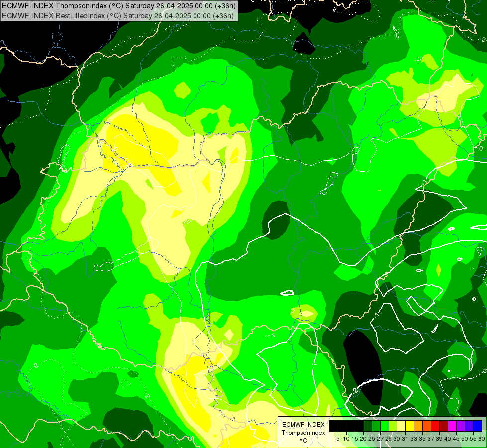Click the magenta 40–45 legend swatch
Viewport: 487px width, 448px height.
452,426
